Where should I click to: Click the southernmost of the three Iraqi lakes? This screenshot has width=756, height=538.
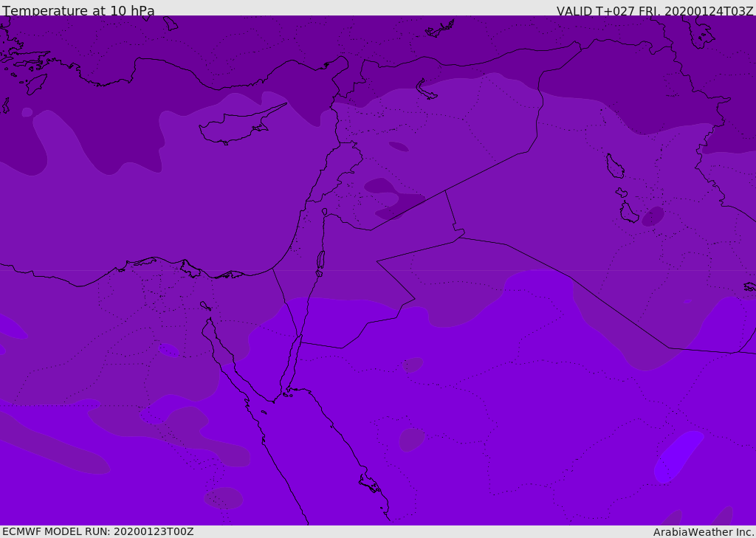coord(628,213)
